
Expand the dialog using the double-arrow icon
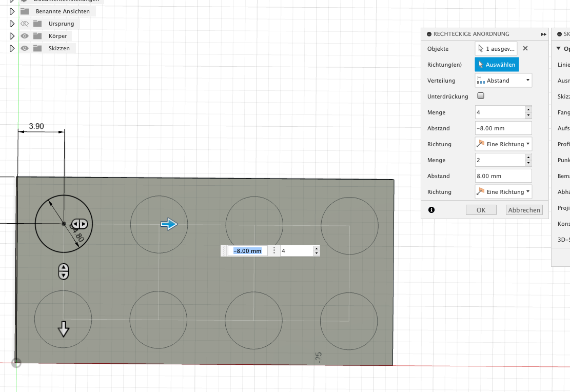(543, 34)
